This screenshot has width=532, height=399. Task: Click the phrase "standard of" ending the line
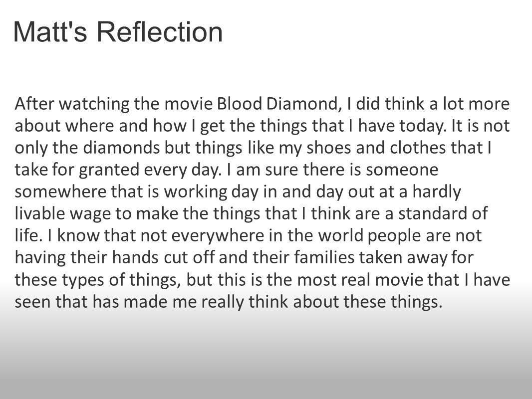pos(443,213)
